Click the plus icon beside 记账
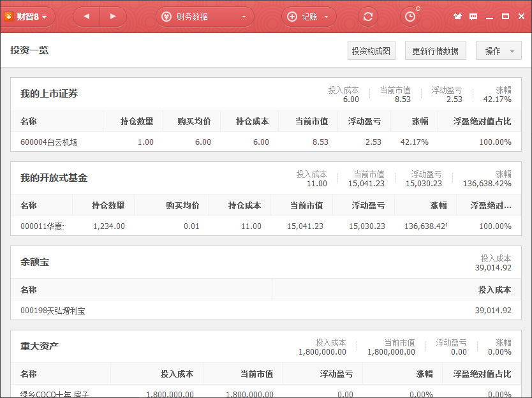 tap(292, 17)
